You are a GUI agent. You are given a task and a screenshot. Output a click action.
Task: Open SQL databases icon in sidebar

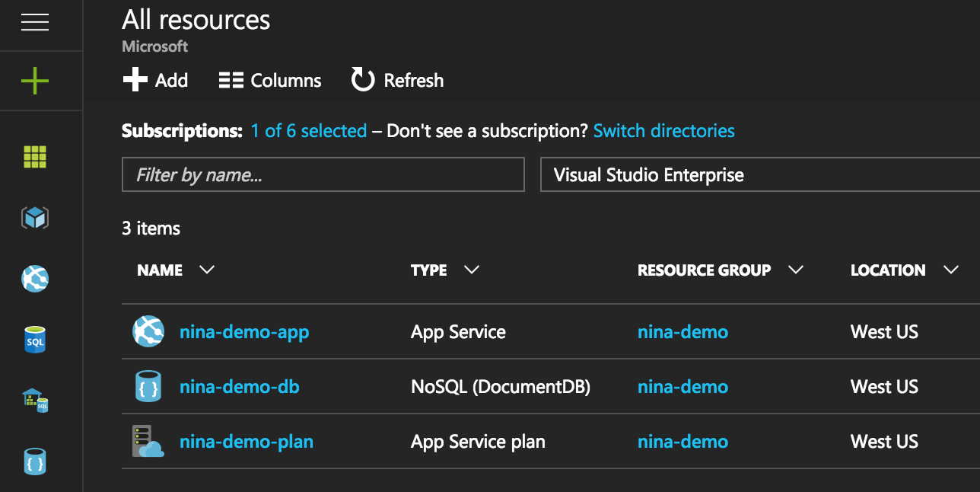tap(35, 340)
